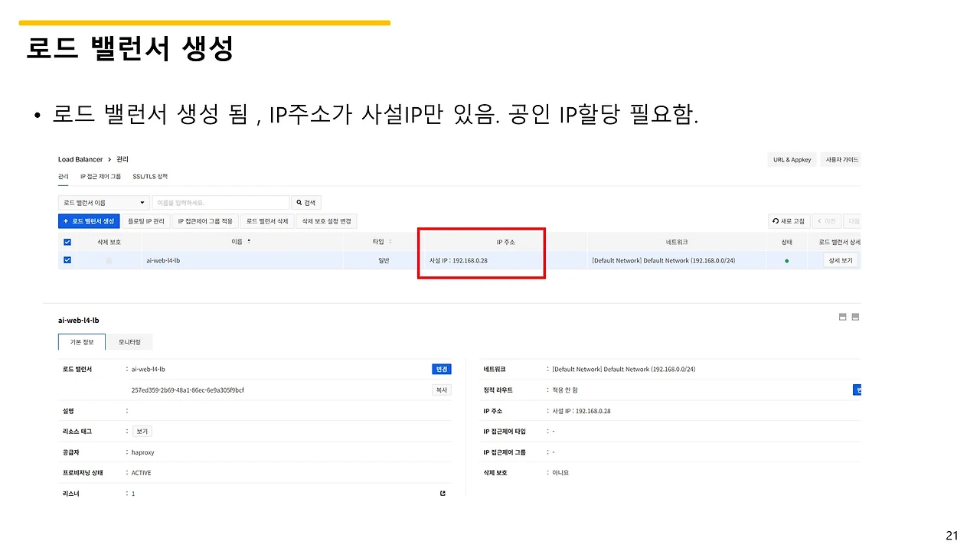
Task: Refresh the list with 새로 고침
Action: coord(789,221)
